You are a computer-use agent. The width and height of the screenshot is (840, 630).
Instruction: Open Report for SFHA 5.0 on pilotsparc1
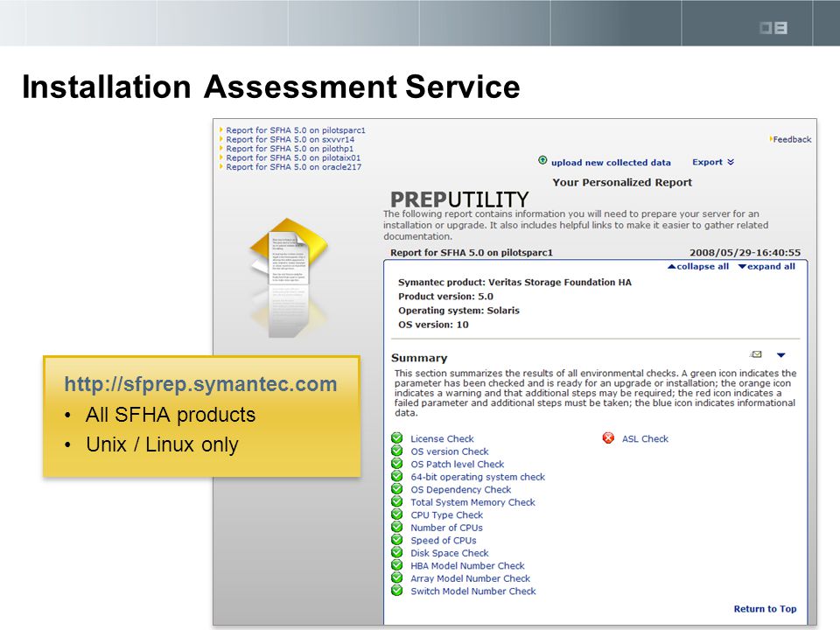[295, 130]
